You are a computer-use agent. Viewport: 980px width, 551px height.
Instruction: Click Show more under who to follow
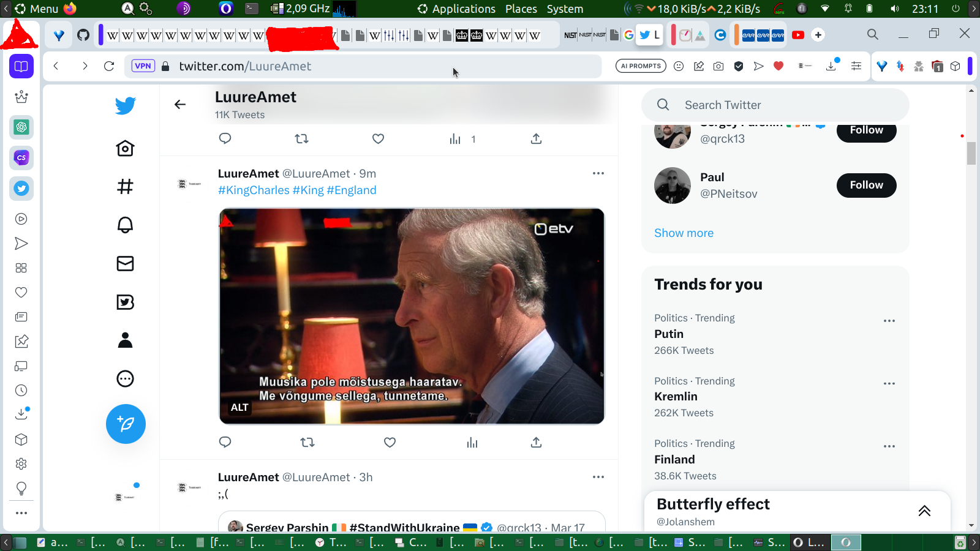point(684,233)
